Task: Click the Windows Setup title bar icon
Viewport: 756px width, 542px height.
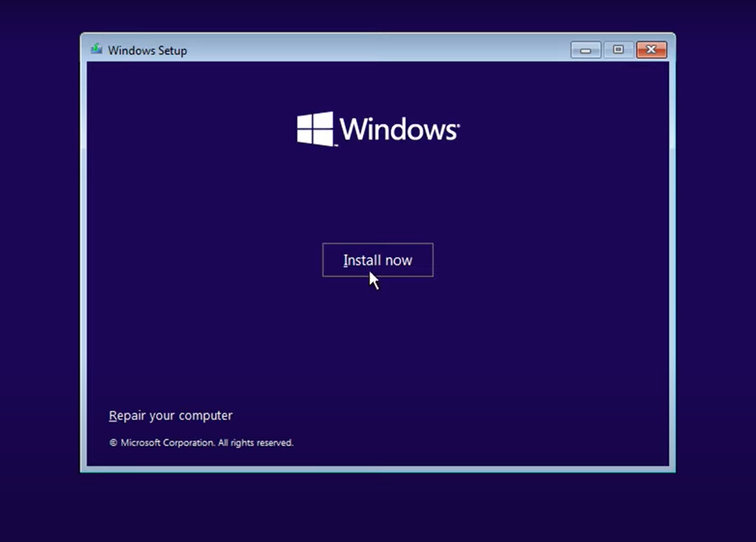Action: 97,49
